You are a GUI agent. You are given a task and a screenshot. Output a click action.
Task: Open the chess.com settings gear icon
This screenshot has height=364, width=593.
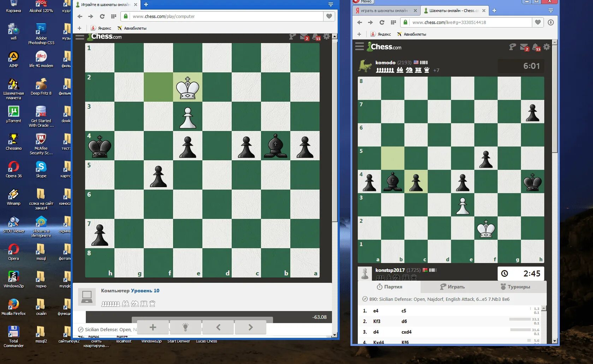coord(326,36)
